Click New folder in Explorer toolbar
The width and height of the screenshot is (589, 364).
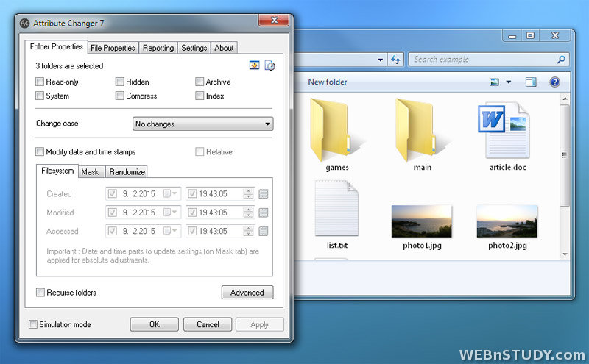click(x=328, y=82)
